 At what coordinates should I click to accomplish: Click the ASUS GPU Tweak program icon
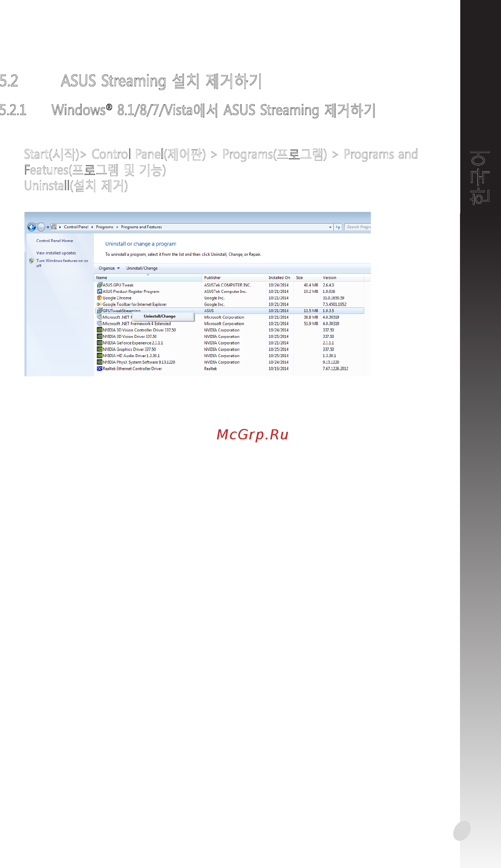[x=99, y=285]
